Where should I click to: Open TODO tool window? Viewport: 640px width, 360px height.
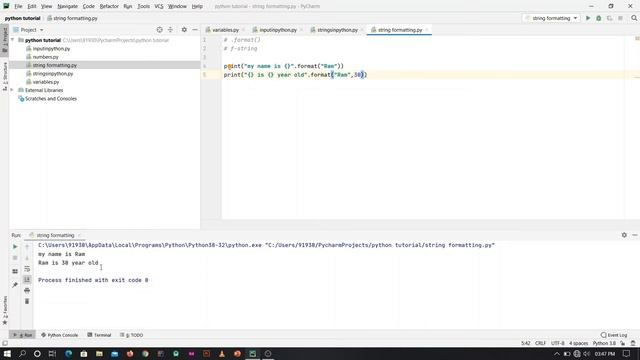click(131, 335)
